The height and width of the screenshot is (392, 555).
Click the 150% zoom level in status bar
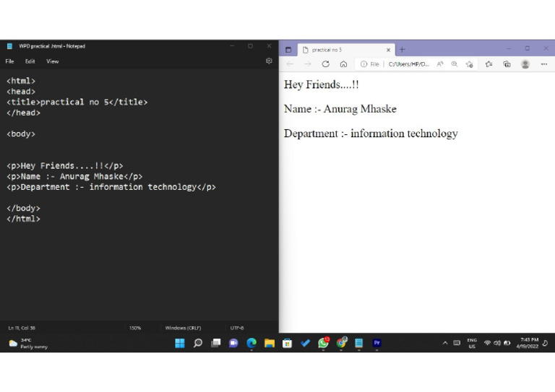coord(135,328)
